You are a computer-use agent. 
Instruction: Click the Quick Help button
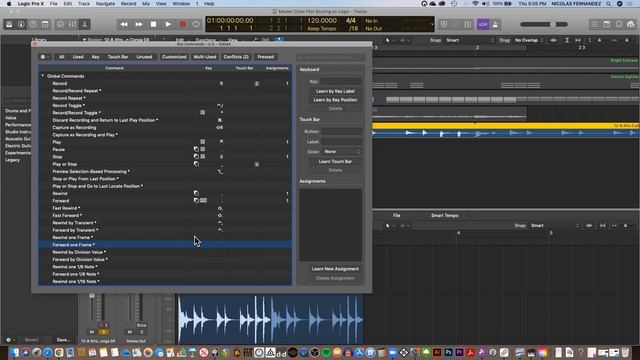tap(33, 24)
